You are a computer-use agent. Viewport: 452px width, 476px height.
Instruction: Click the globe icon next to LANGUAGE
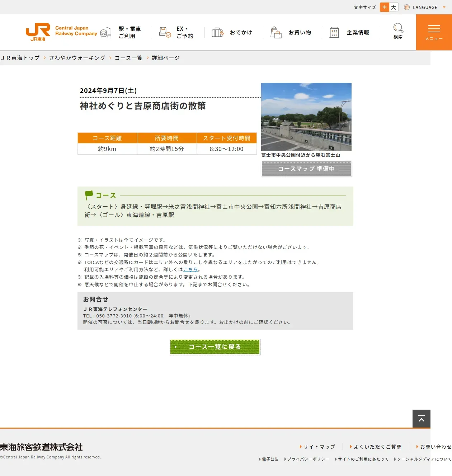tap(407, 7)
